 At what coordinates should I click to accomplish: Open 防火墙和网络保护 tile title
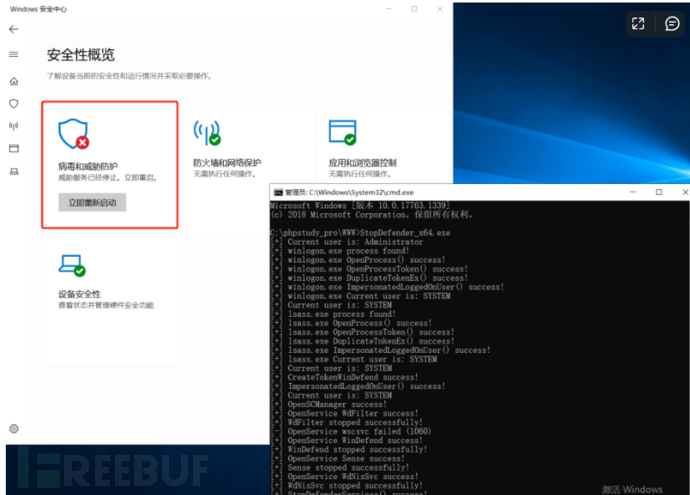point(227,163)
